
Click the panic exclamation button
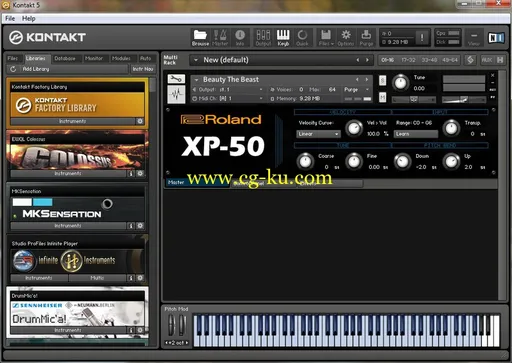click(x=422, y=37)
